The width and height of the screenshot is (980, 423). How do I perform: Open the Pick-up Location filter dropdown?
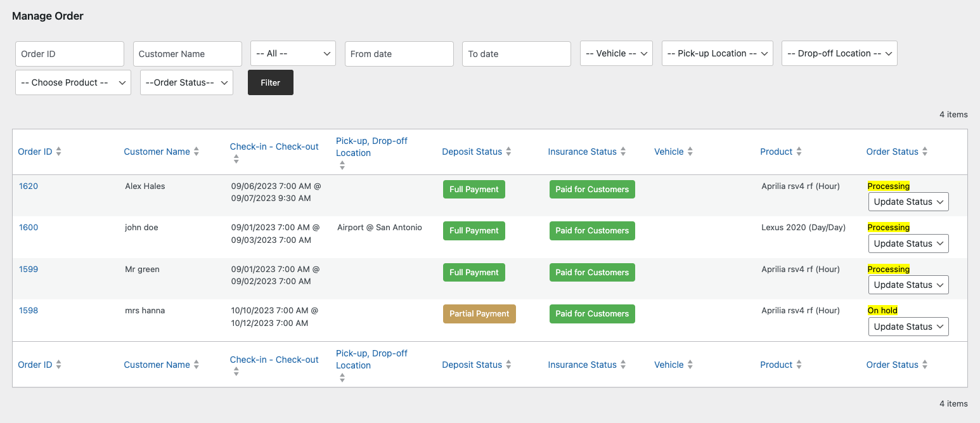pyautogui.click(x=717, y=53)
